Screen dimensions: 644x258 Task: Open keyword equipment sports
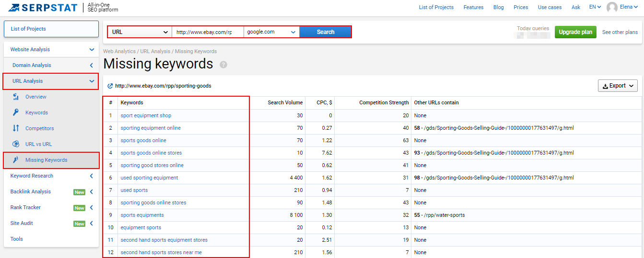coord(141,227)
